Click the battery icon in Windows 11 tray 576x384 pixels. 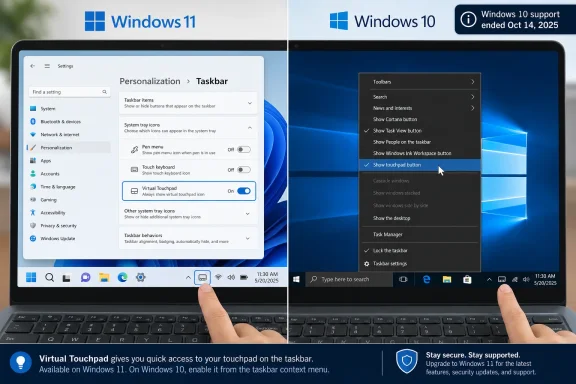244,277
